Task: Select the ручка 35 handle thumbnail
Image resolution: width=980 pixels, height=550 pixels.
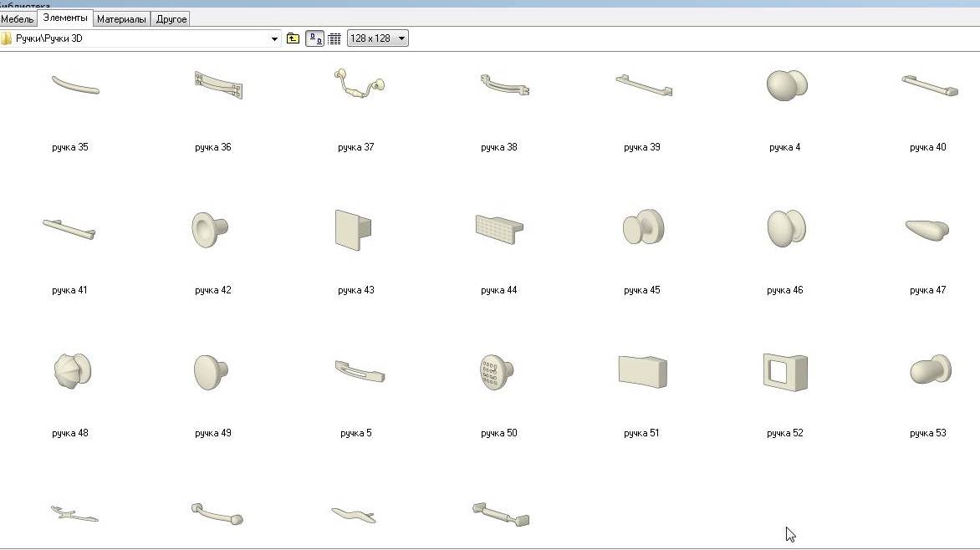Action: click(x=75, y=85)
